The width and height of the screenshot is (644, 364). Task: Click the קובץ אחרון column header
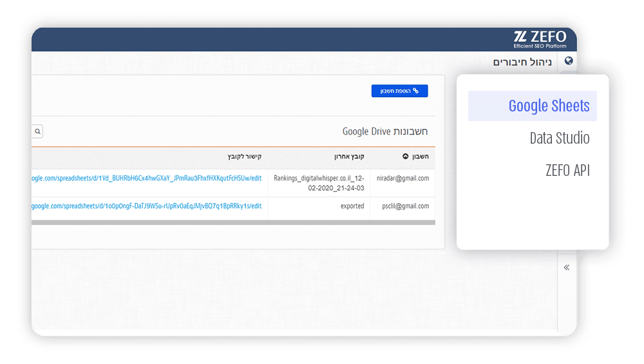coord(349,156)
